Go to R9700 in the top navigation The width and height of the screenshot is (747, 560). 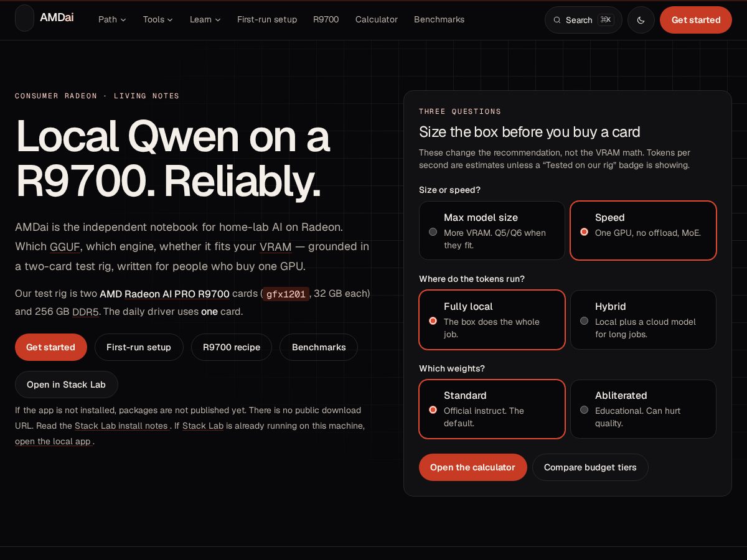coord(326,19)
